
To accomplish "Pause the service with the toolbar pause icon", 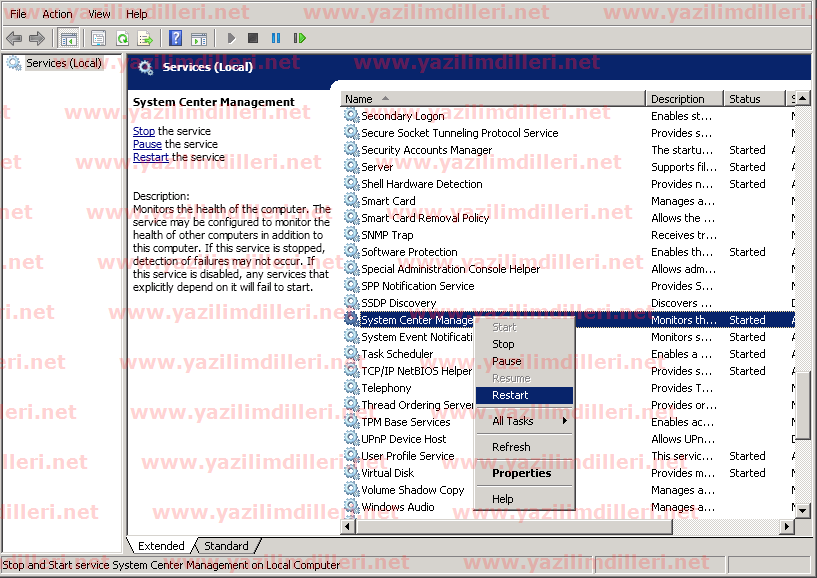I will tap(276, 38).
